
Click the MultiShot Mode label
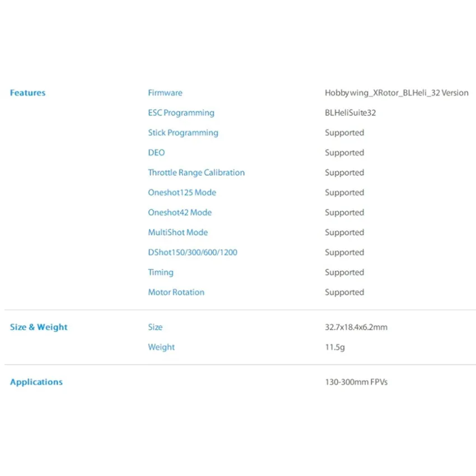point(178,232)
